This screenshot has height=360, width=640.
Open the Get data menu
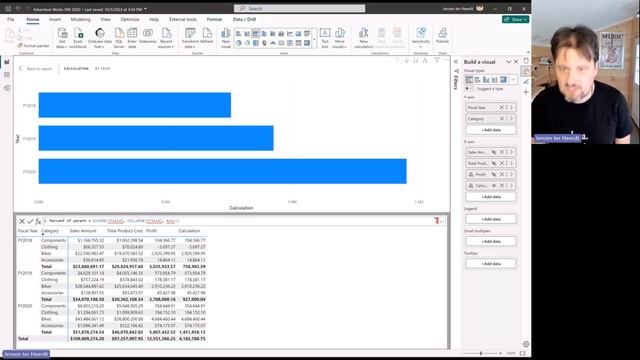(x=62, y=38)
